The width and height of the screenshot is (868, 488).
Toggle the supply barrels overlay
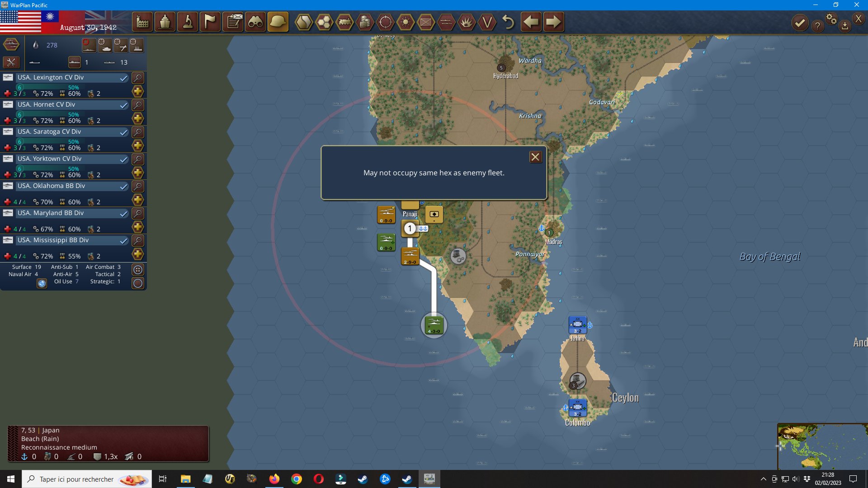[365, 22]
